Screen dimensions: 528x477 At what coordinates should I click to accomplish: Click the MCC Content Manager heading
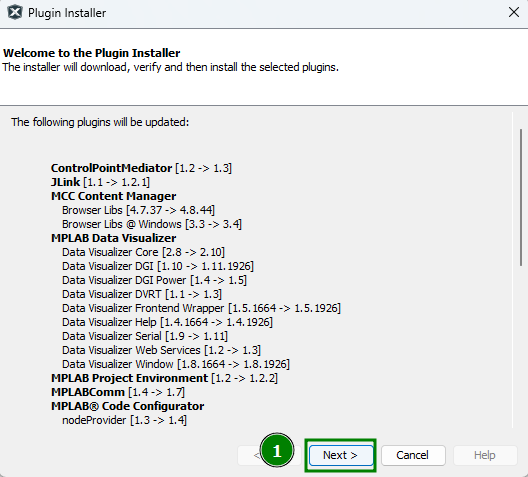[113, 196]
